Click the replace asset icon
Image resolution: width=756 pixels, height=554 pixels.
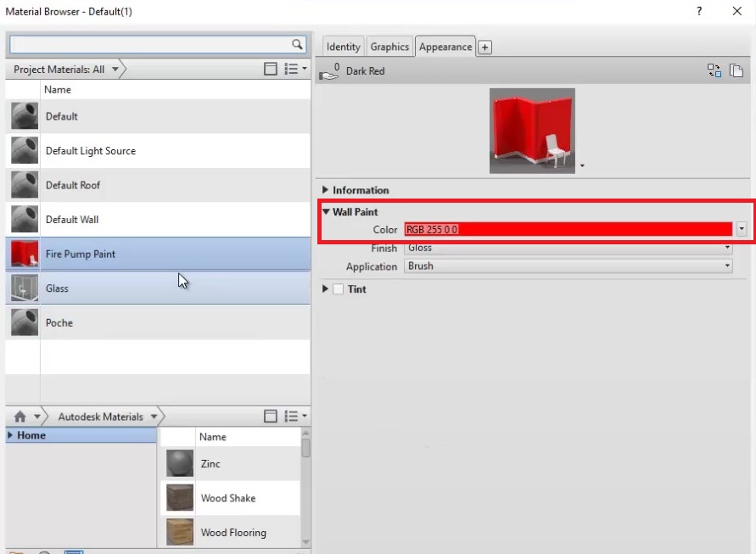point(714,71)
